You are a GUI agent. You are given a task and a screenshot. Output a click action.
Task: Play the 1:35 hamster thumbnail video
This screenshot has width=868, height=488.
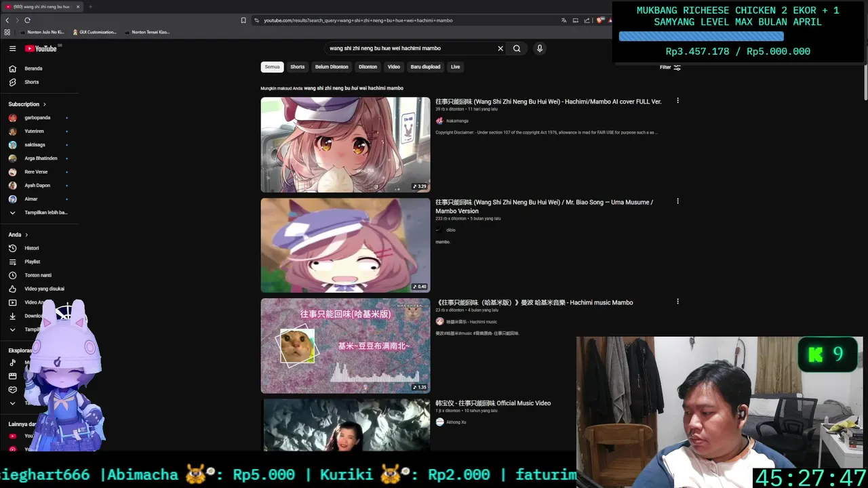point(345,346)
